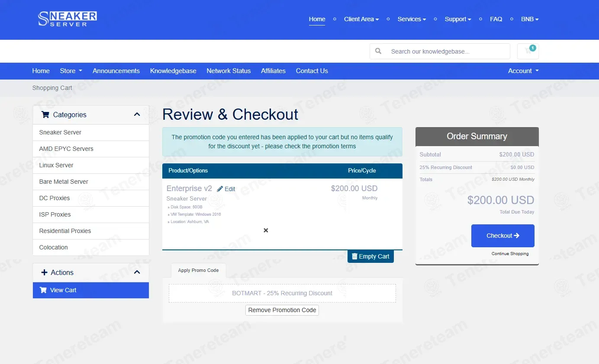Open the Contact Us page
The width and height of the screenshot is (599, 364).
pyautogui.click(x=312, y=71)
